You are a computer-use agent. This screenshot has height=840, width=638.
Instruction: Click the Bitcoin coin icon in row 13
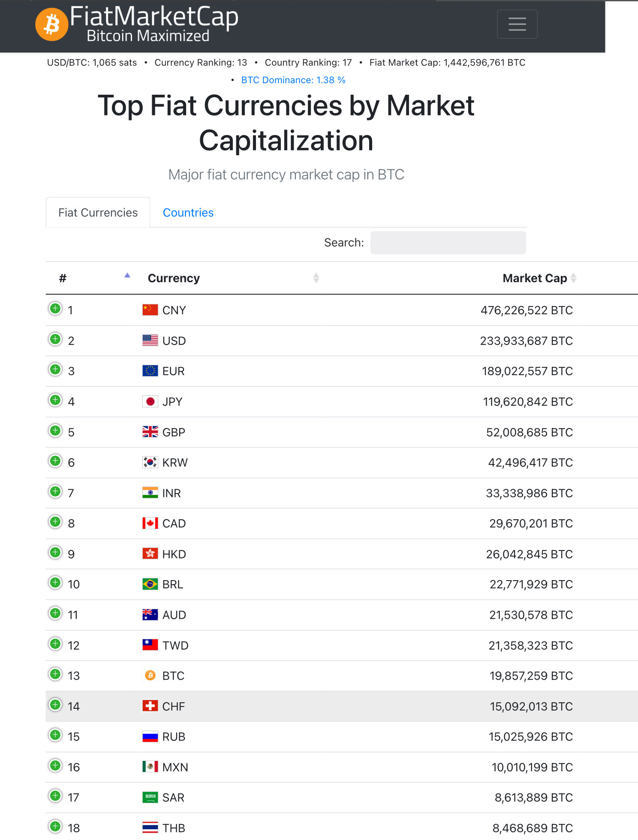tap(150, 675)
